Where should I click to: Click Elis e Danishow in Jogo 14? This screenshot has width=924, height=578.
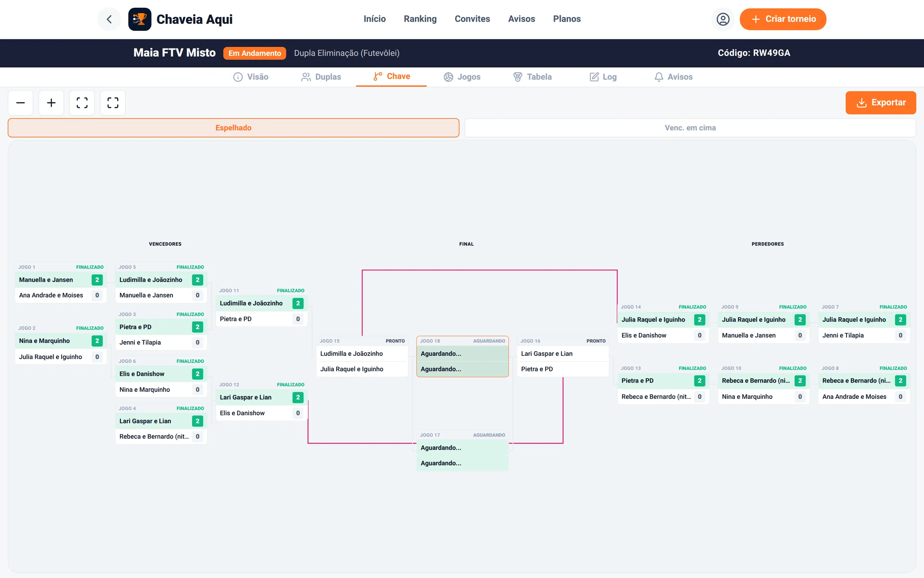(x=663, y=335)
